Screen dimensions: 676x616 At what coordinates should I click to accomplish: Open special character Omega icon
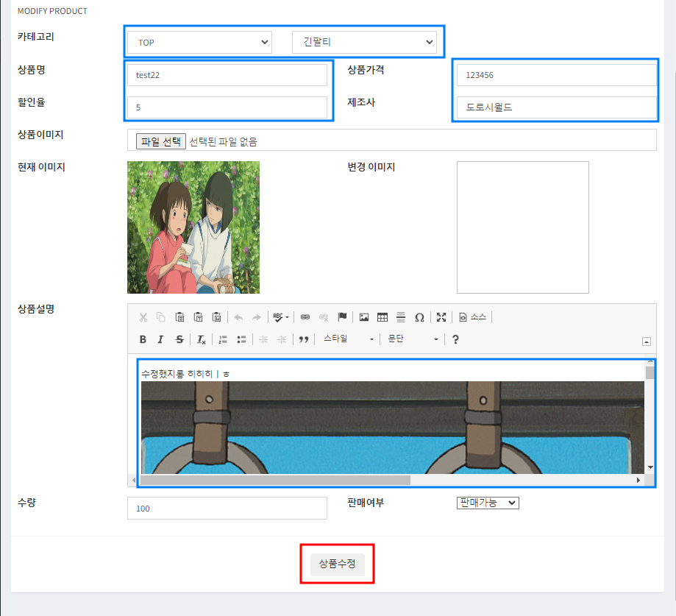point(419,317)
